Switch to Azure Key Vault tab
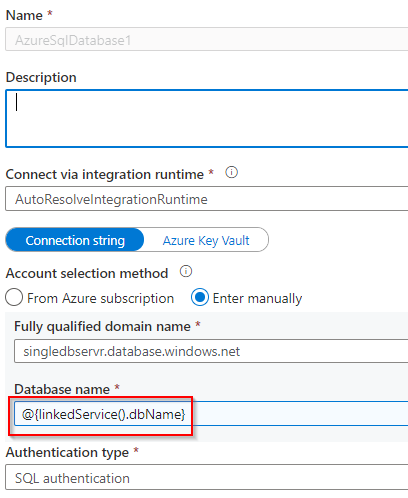This screenshot has height=498, width=408. (206, 240)
